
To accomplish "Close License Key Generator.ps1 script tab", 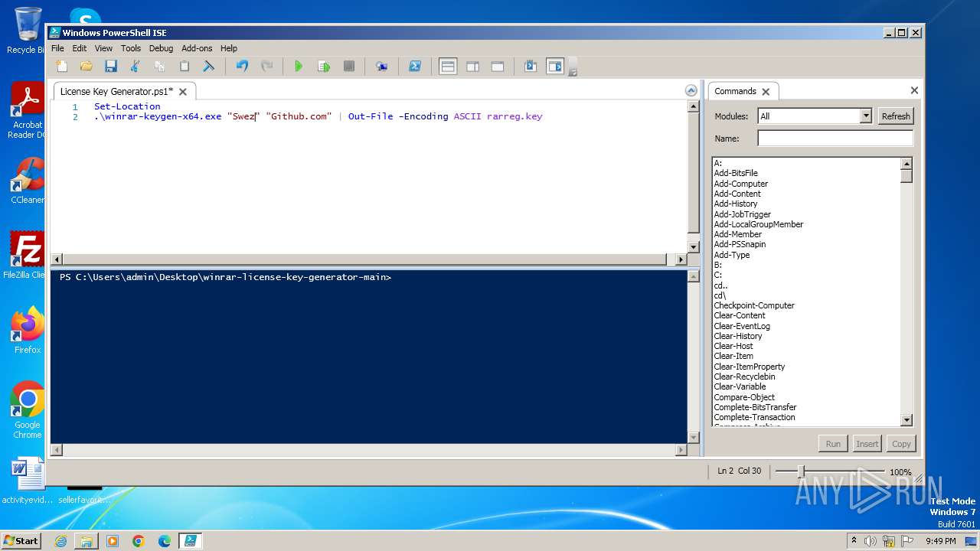I will [183, 92].
